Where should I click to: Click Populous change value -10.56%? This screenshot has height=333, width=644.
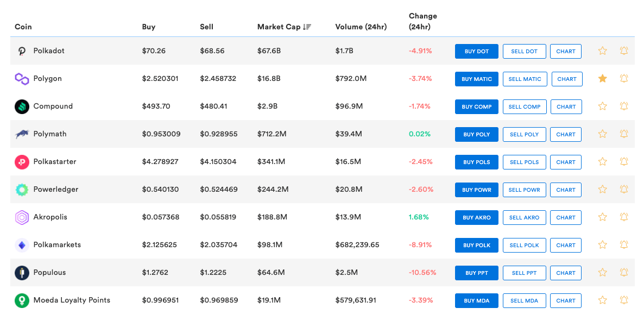click(x=422, y=272)
